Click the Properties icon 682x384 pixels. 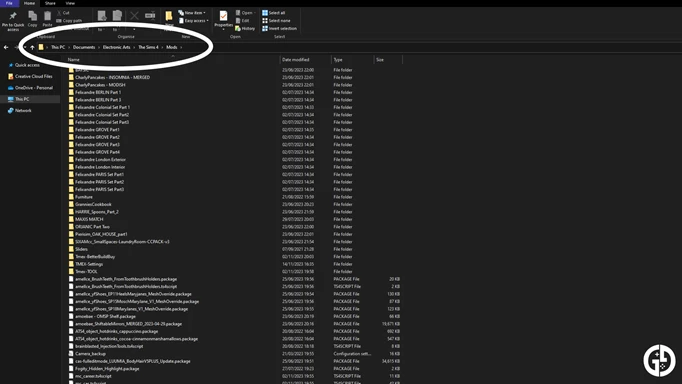(x=223, y=17)
